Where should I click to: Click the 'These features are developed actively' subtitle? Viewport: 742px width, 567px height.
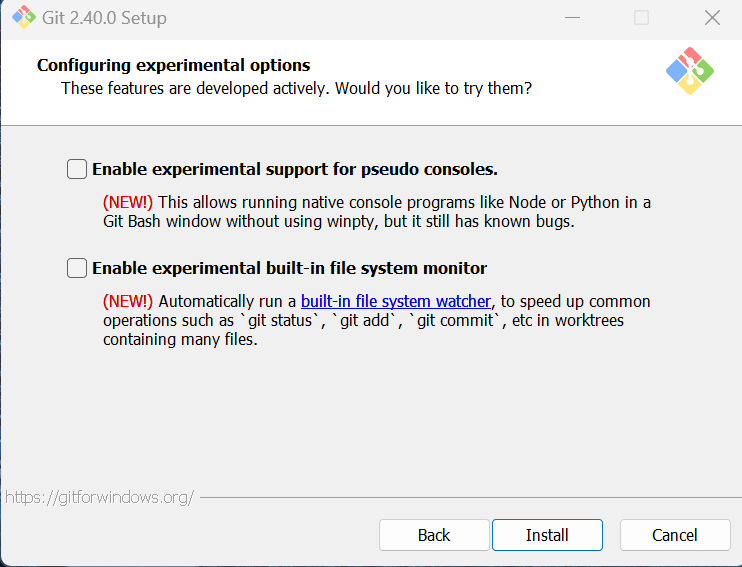(296, 89)
